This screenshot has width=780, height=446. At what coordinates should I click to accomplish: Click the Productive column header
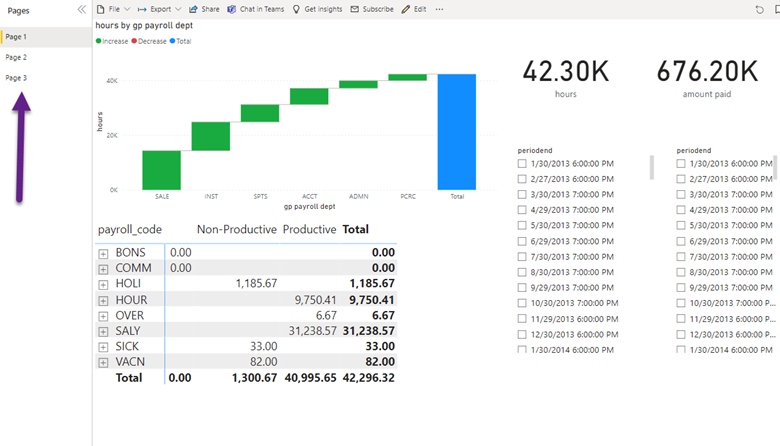(309, 229)
